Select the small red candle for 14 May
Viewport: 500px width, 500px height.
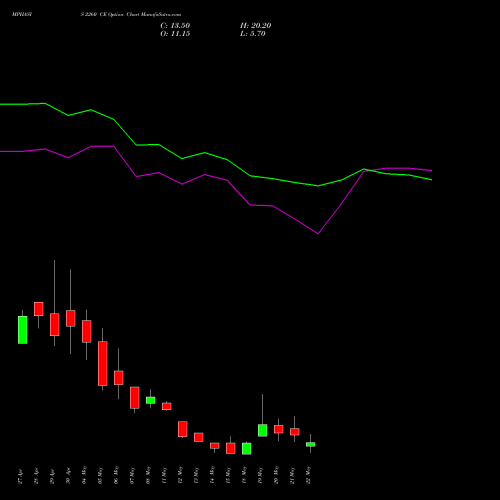[x=215, y=446]
